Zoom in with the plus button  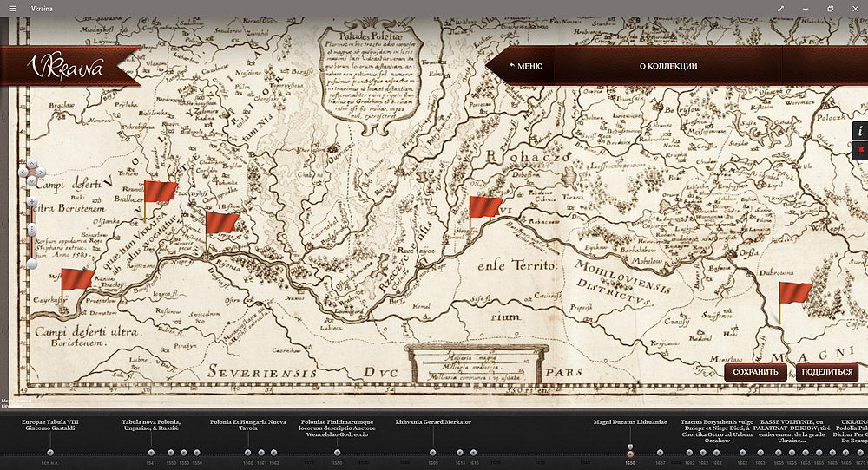(x=32, y=202)
